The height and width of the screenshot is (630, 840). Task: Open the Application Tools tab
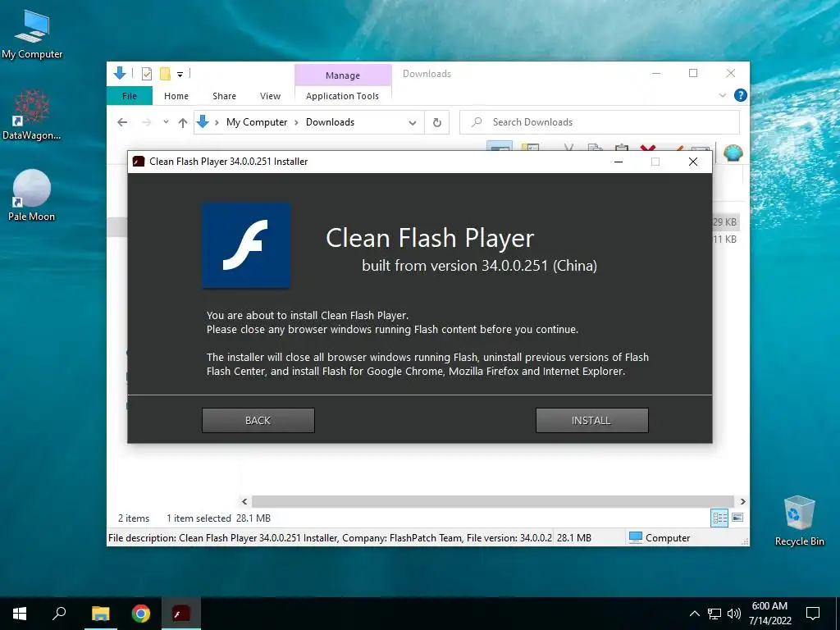pyautogui.click(x=342, y=96)
